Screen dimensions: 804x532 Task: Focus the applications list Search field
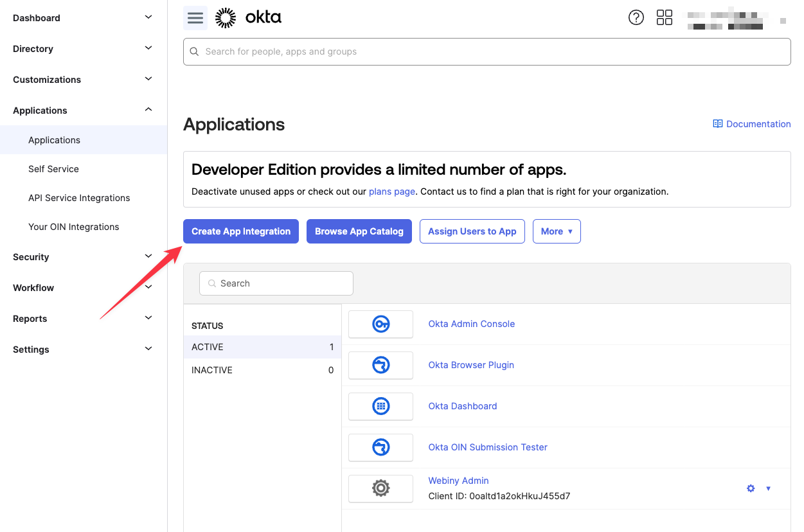[x=276, y=283]
